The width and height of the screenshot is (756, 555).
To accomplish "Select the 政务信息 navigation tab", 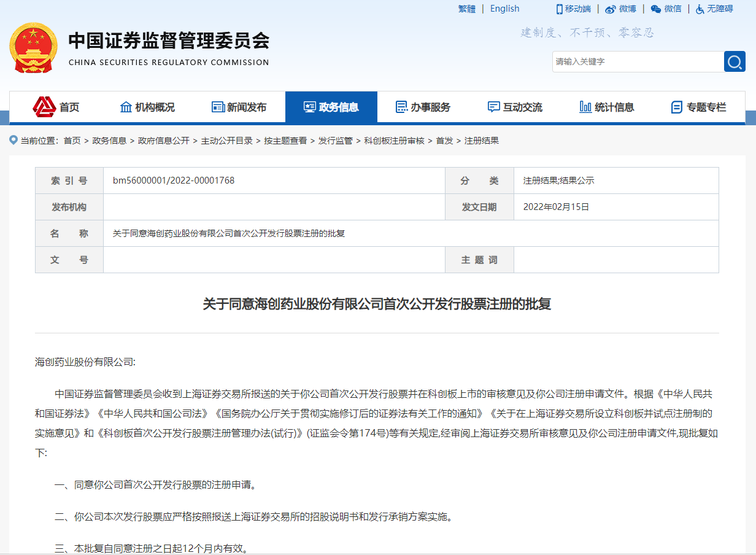I will tap(331, 107).
